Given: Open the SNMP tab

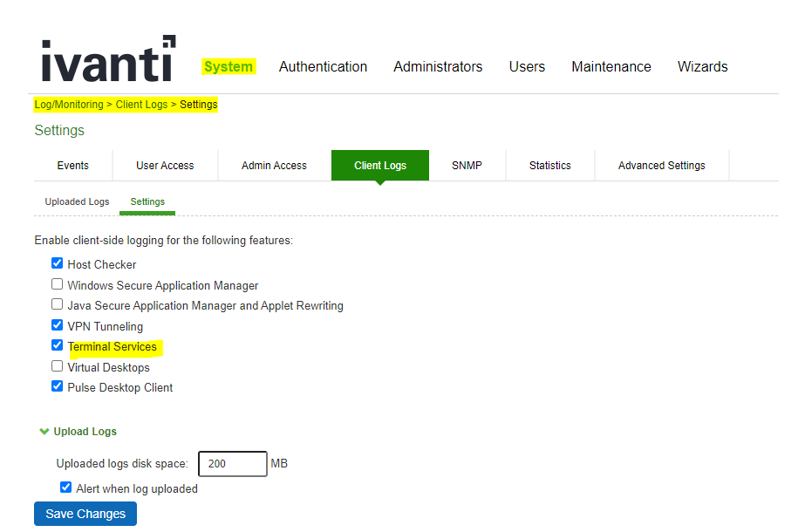Looking at the screenshot, I should tap(467, 166).
